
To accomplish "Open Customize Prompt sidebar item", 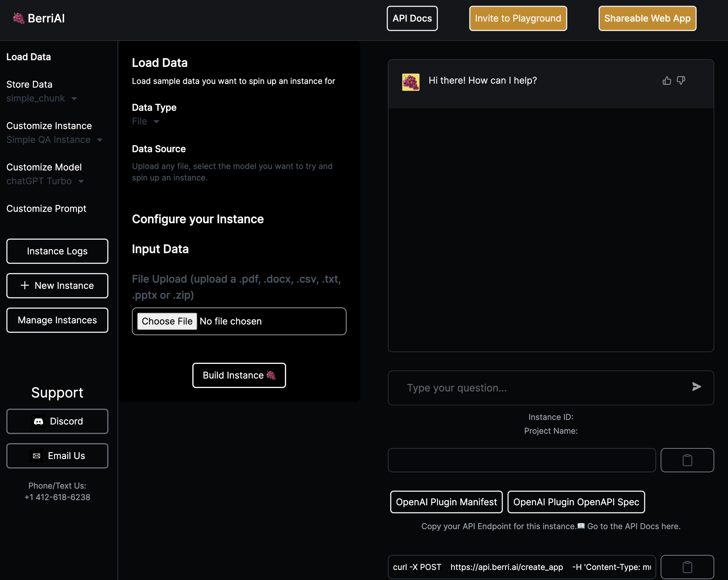I will tap(46, 209).
